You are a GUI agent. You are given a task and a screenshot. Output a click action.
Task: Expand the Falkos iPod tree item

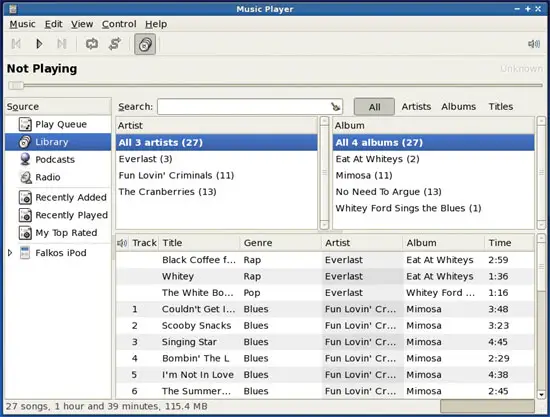tap(10, 253)
